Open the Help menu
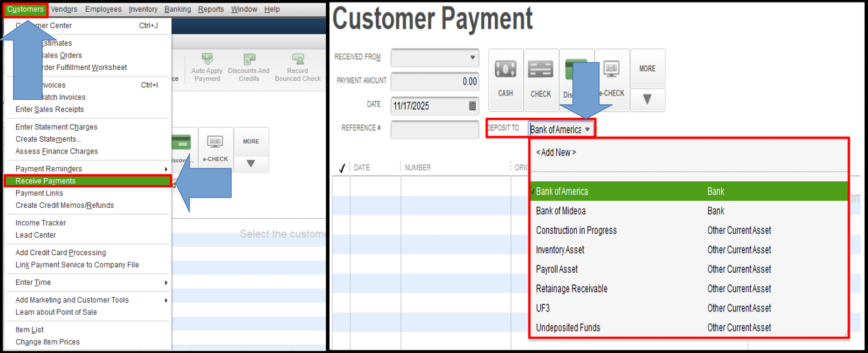Image resolution: width=868 pixels, height=353 pixels. 272,9
